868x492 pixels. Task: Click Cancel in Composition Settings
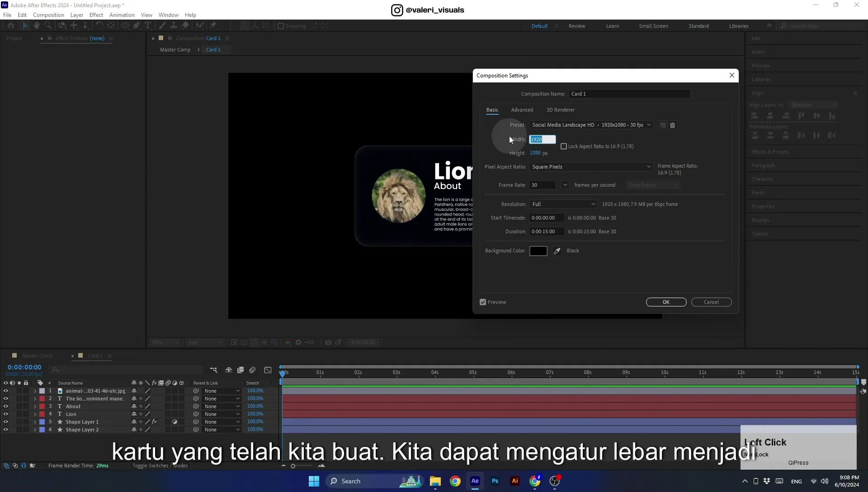(711, 302)
